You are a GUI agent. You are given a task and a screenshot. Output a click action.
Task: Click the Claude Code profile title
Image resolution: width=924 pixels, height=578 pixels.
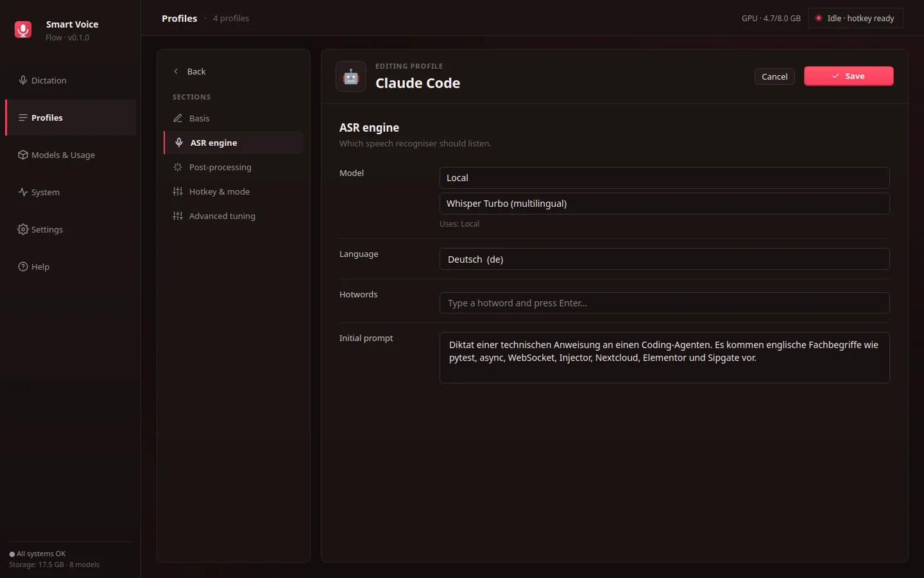(x=418, y=83)
